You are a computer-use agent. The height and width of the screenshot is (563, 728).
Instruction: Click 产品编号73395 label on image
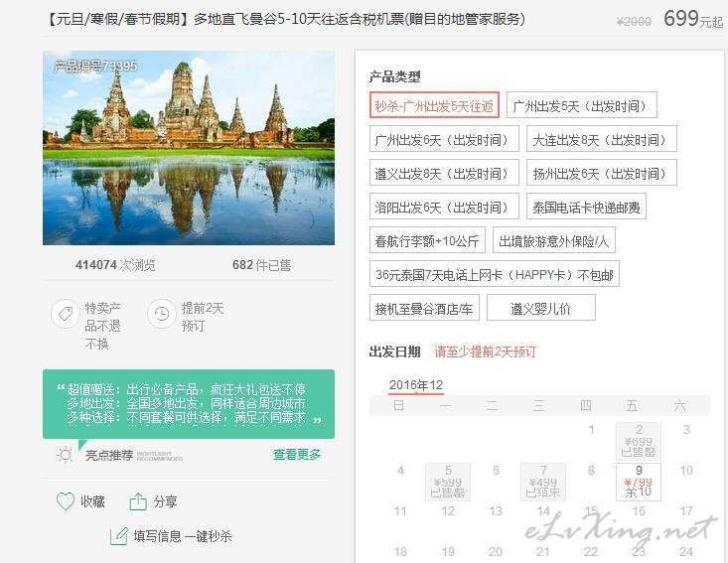[95, 67]
